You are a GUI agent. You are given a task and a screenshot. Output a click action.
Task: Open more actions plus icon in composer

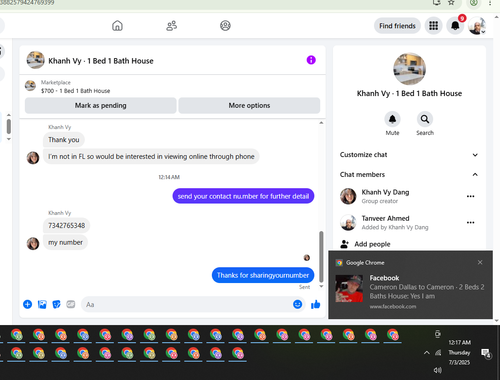click(x=28, y=304)
